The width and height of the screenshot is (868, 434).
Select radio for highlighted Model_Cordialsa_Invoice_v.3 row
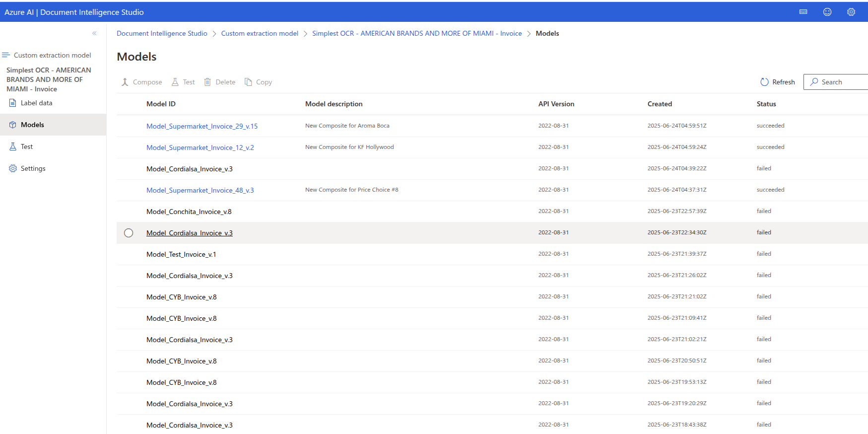click(129, 233)
